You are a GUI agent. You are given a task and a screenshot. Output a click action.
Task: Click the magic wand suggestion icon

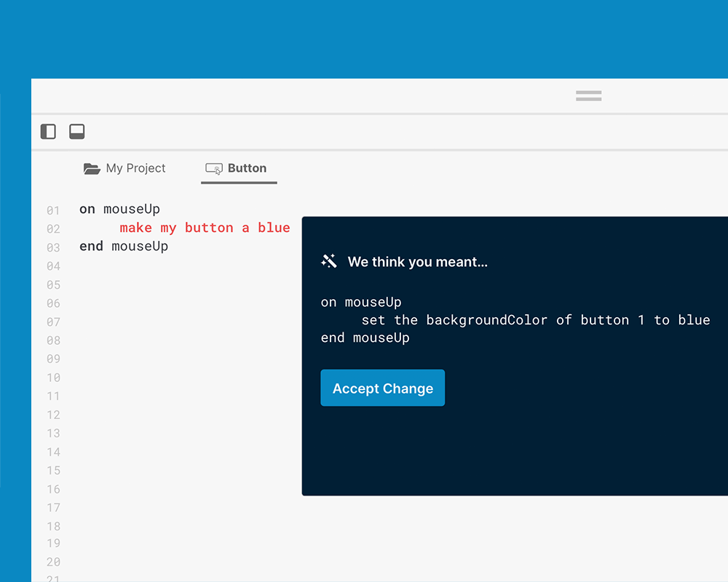pyautogui.click(x=329, y=261)
